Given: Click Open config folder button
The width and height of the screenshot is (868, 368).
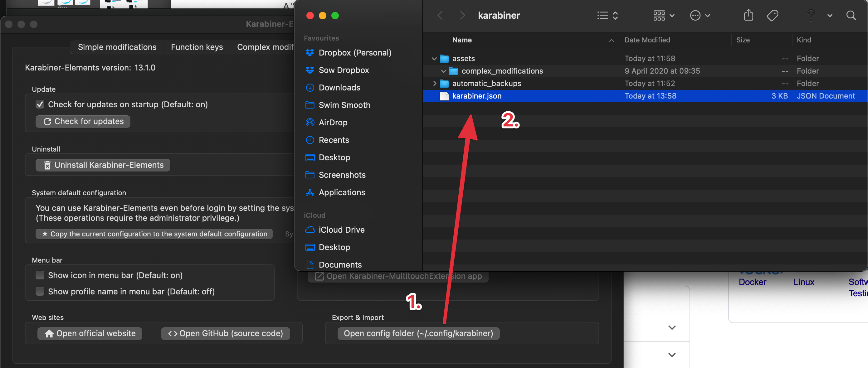Looking at the screenshot, I should [x=418, y=332].
